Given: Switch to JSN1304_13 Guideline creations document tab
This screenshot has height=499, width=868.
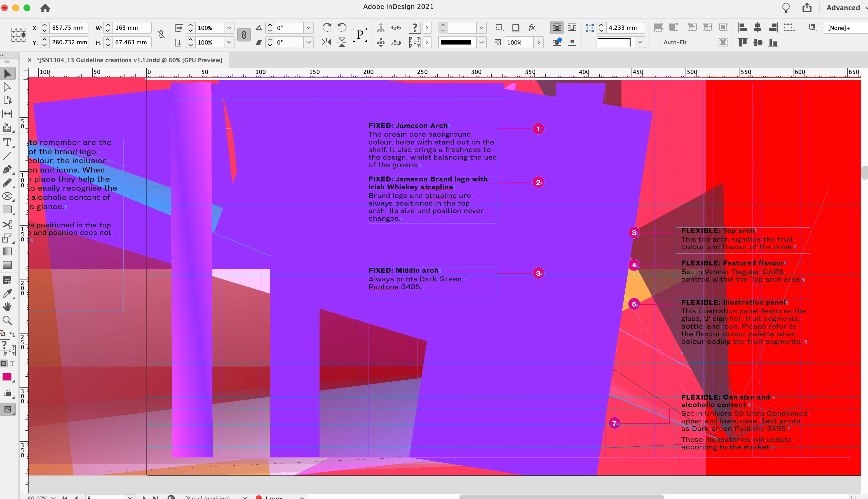Looking at the screenshot, I should 129,60.
